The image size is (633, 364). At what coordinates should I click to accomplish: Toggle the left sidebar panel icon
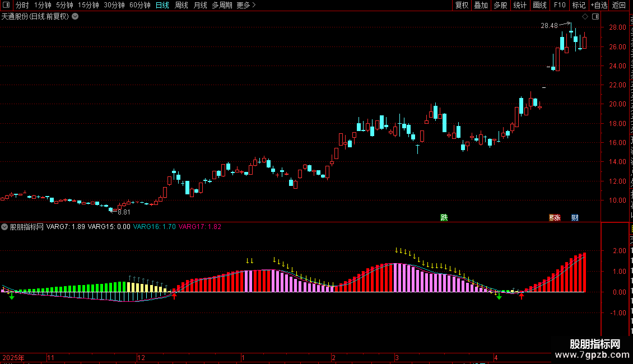tap(6, 5)
